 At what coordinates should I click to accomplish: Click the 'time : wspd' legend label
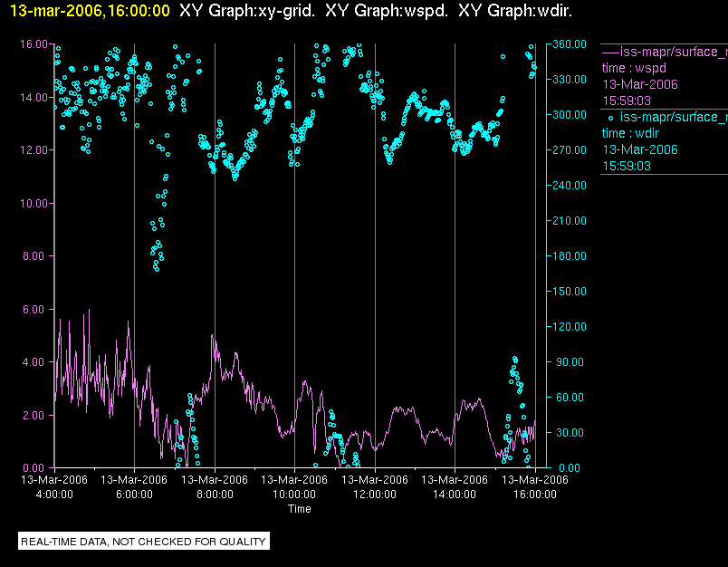pos(634,68)
